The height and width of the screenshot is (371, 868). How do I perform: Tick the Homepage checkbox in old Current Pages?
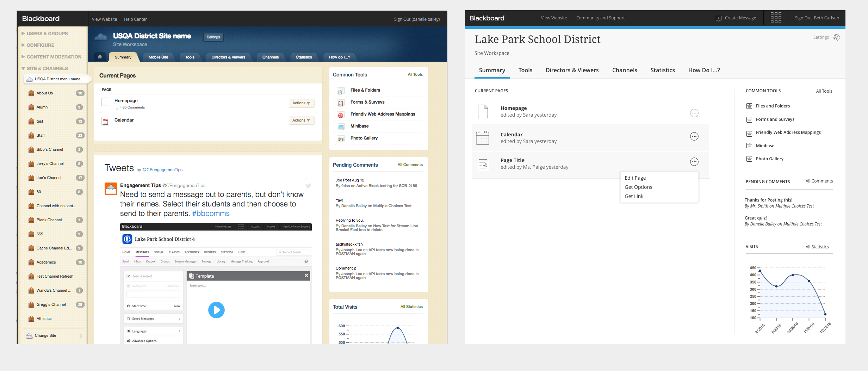(105, 102)
